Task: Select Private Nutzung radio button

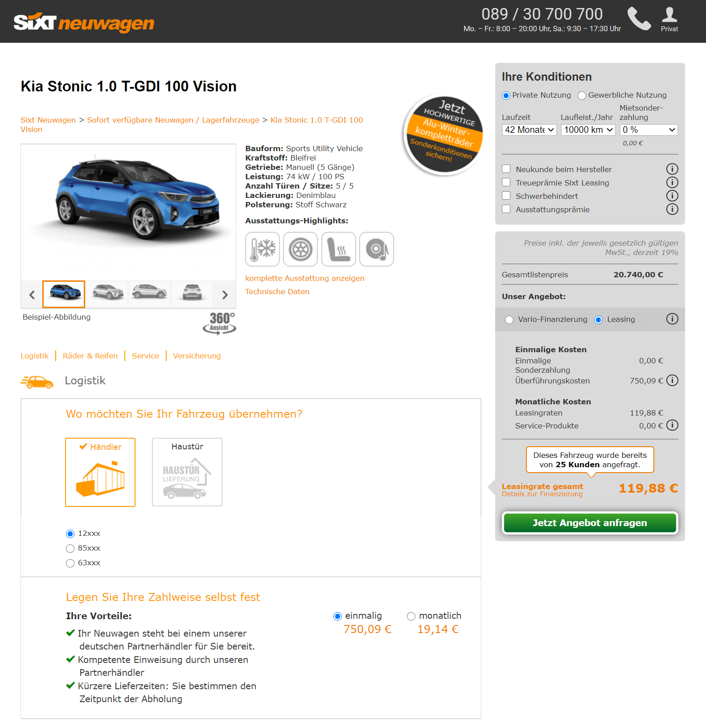Action: 506,95
